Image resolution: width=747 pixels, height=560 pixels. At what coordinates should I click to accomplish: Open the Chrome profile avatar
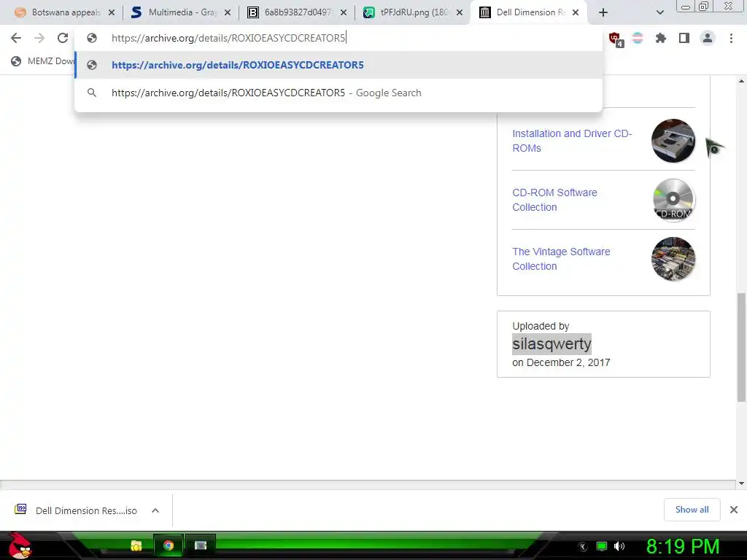pyautogui.click(x=708, y=38)
